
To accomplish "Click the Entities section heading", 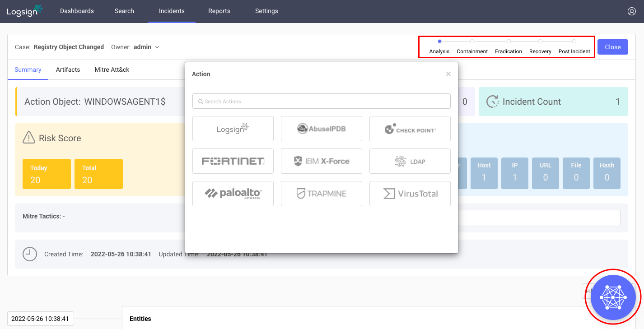I will click(140, 319).
